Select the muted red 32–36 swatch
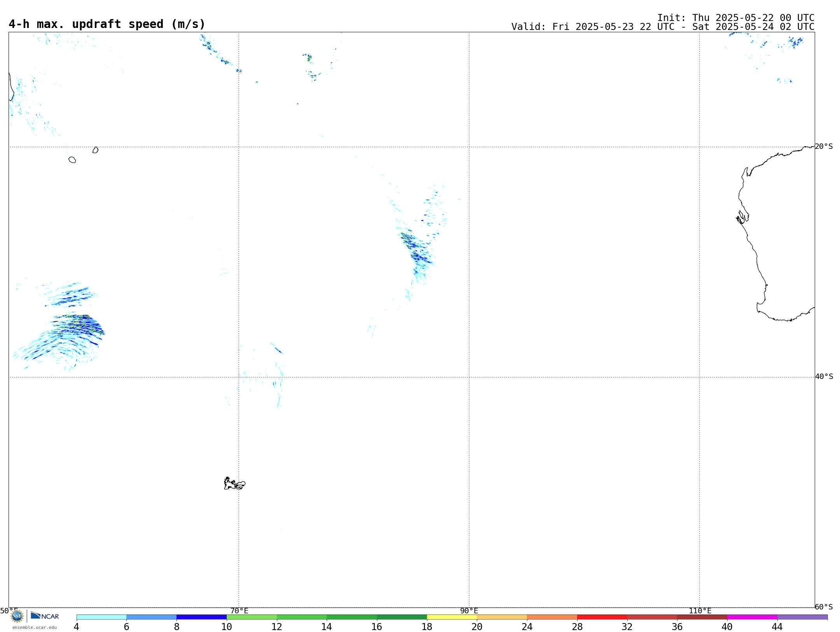The height and width of the screenshot is (632, 840). tap(652, 617)
